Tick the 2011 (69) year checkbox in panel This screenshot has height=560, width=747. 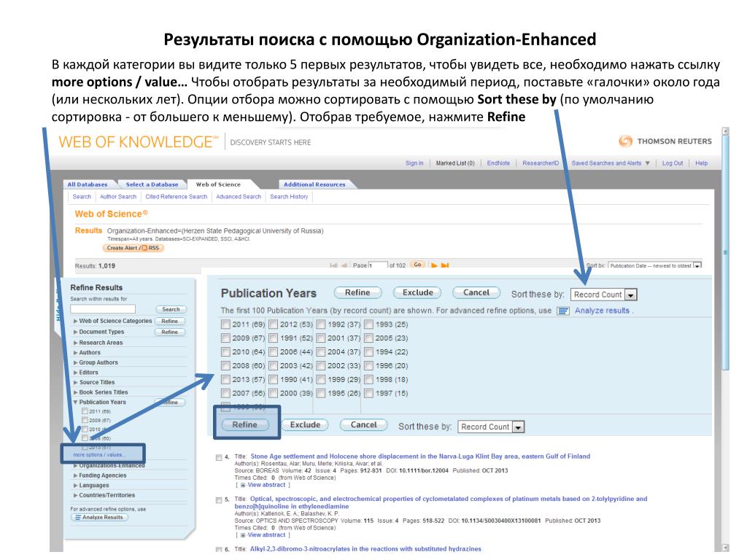pos(225,324)
